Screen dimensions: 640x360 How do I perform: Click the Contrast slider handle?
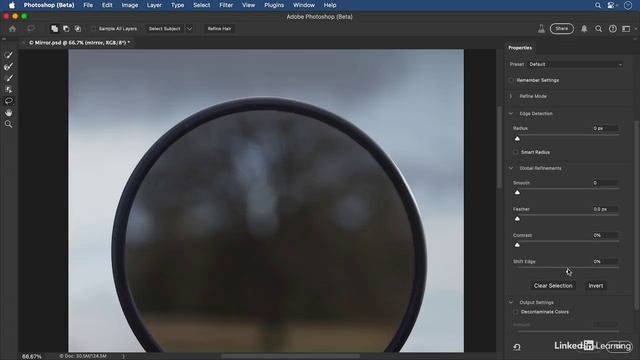coord(517,245)
